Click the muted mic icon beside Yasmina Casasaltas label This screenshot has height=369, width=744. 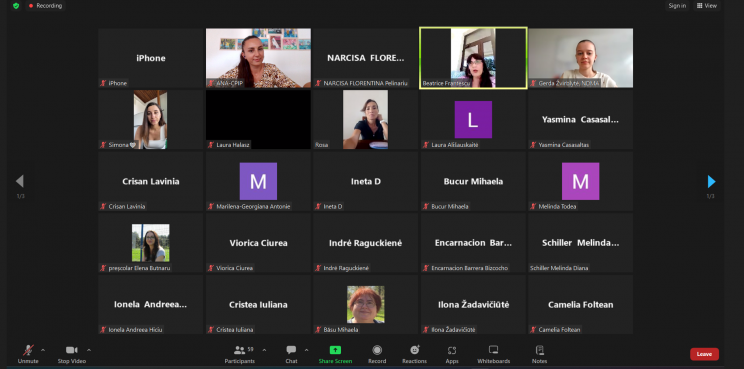(533, 145)
